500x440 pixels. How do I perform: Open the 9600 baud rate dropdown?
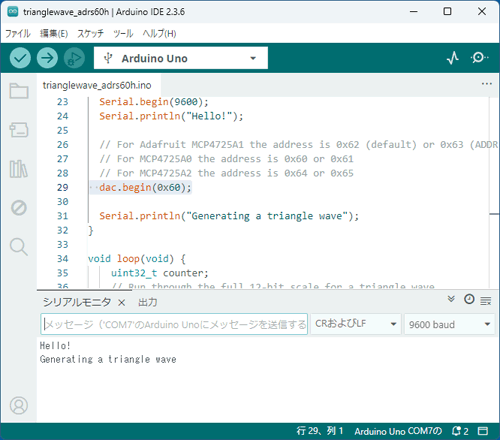[449, 324]
